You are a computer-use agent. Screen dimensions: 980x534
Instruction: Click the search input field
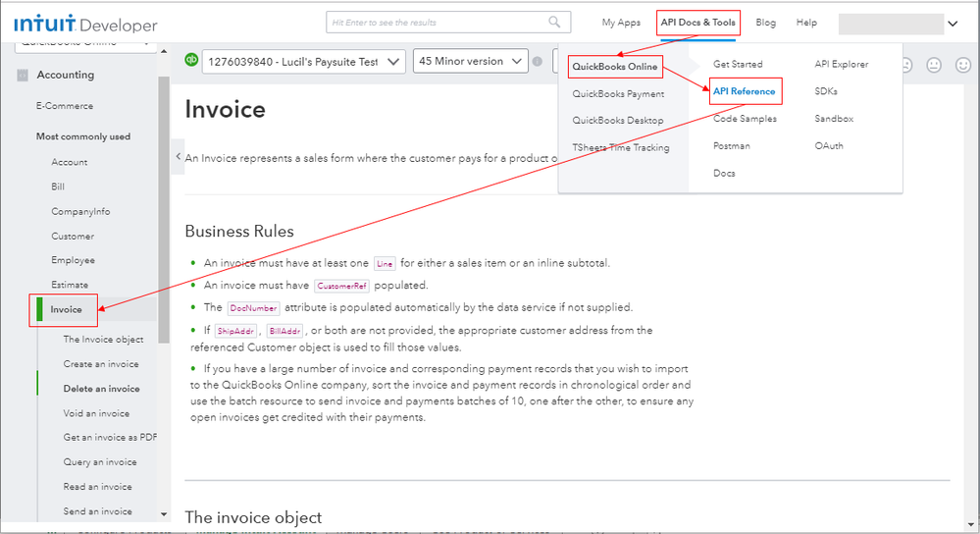pyautogui.click(x=448, y=22)
